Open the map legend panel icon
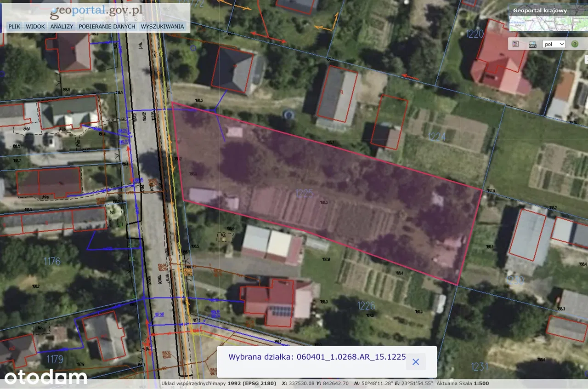Screen dimensions: 588x389 click(x=515, y=44)
